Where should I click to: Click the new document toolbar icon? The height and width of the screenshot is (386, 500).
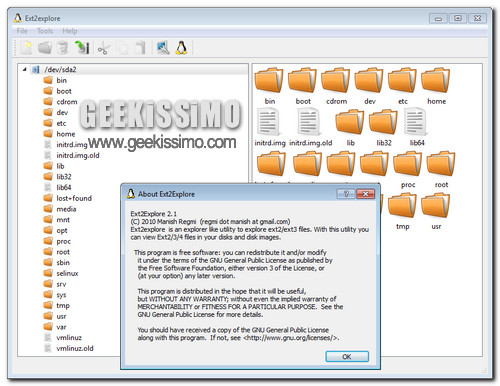point(26,48)
